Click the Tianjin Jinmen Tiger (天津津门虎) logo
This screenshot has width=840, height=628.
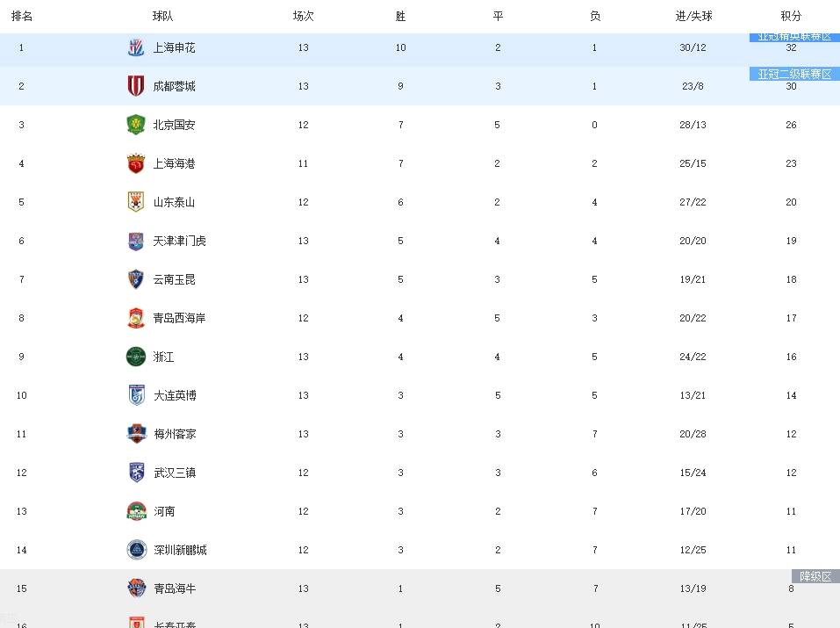click(x=136, y=241)
